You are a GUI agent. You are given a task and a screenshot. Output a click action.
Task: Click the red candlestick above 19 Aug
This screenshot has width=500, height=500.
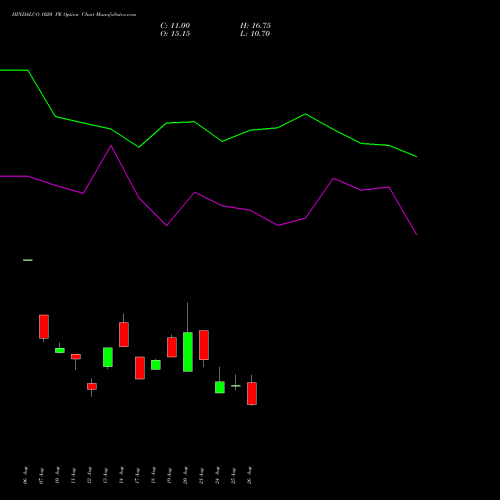pos(172,347)
